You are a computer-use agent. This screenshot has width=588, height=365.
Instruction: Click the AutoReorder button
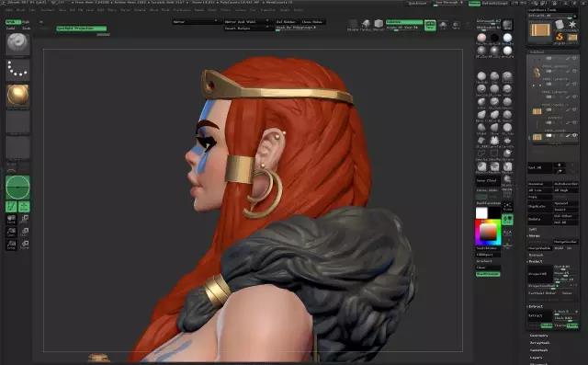(x=566, y=184)
